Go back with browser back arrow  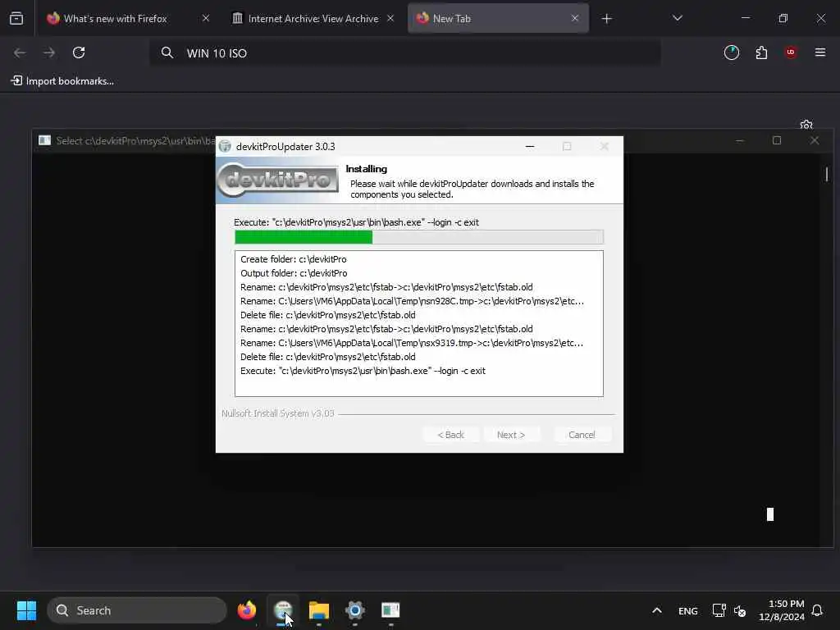tap(20, 52)
